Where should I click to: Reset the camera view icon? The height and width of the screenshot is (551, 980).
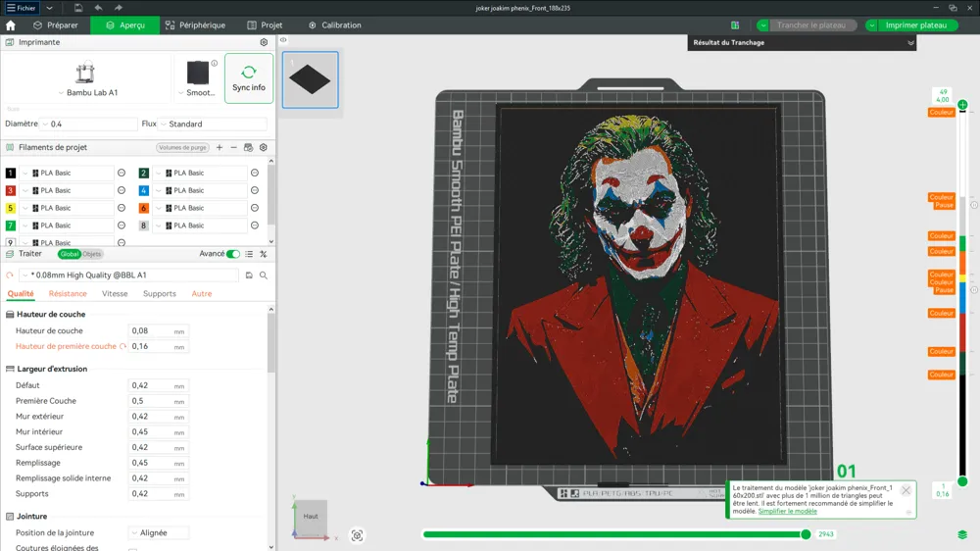point(357,535)
